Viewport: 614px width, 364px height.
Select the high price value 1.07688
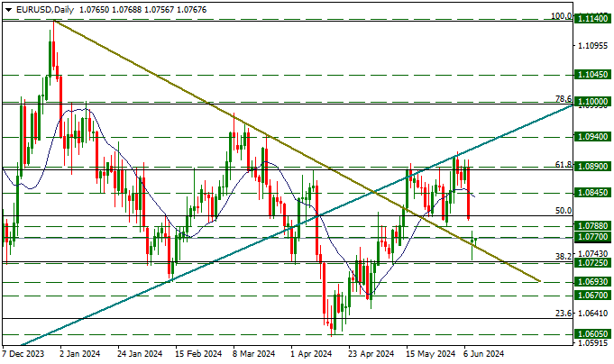click(127, 10)
